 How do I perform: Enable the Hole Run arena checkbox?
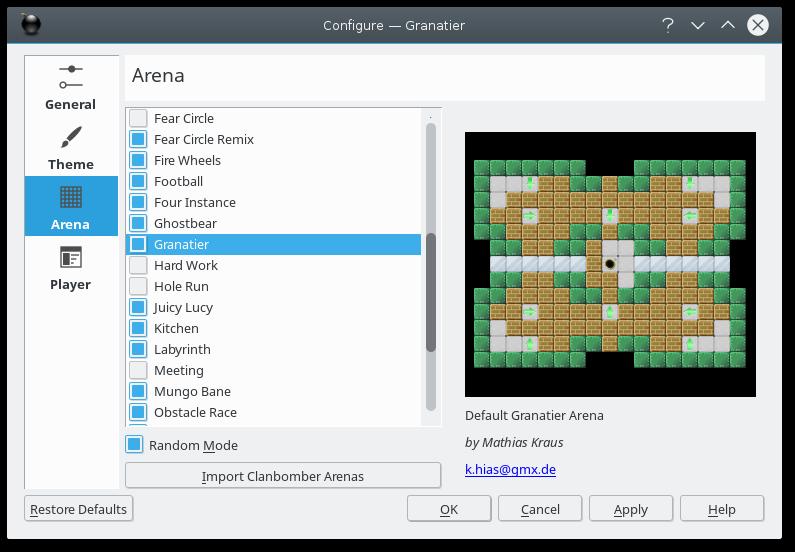[138, 286]
